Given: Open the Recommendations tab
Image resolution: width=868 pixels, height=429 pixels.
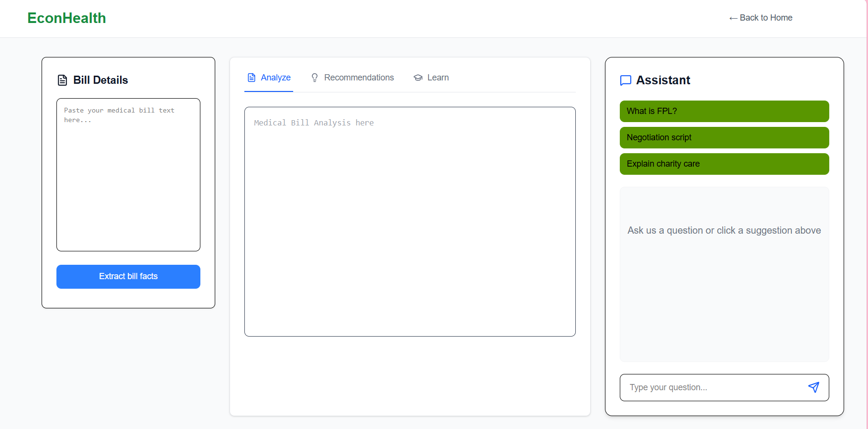Looking at the screenshot, I should coord(352,78).
